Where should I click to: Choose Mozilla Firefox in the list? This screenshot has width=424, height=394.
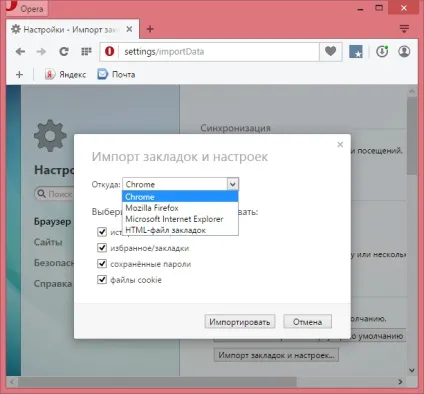point(180,208)
